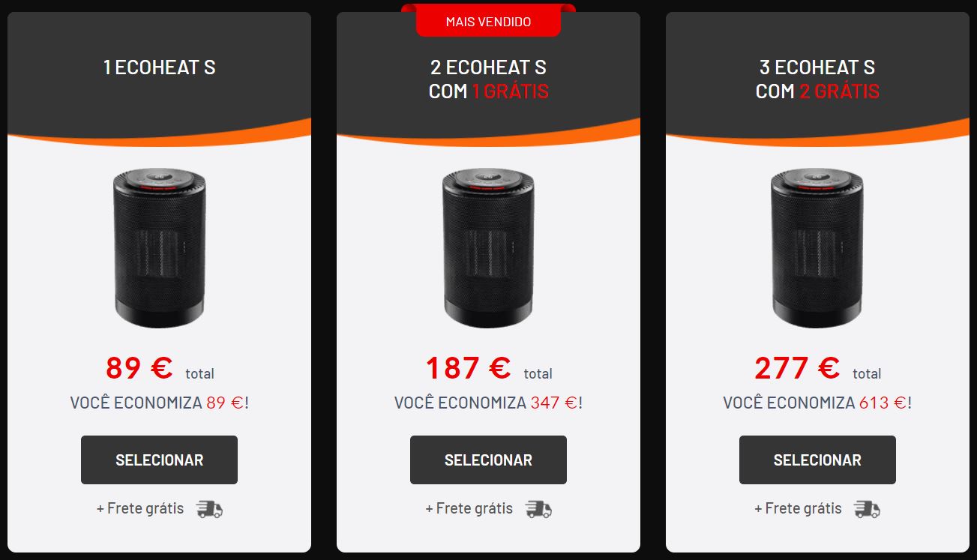Click the 'Você economiza 347 €' savings text
The width and height of the screenshot is (977, 560).
click(x=488, y=403)
